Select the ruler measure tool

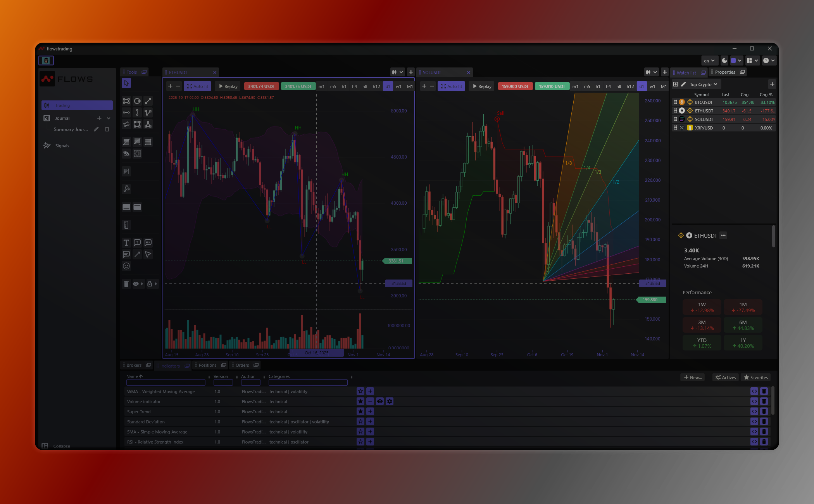coord(126,225)
